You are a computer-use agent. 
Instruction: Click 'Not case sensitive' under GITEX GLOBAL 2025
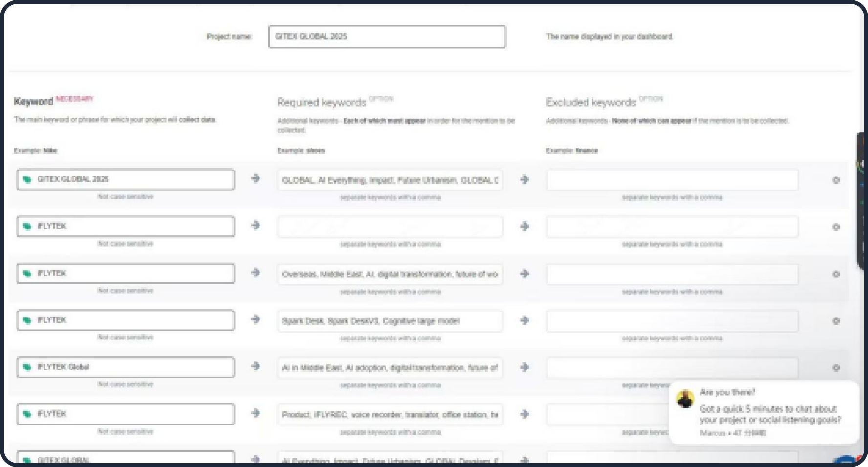click(126, 197)
